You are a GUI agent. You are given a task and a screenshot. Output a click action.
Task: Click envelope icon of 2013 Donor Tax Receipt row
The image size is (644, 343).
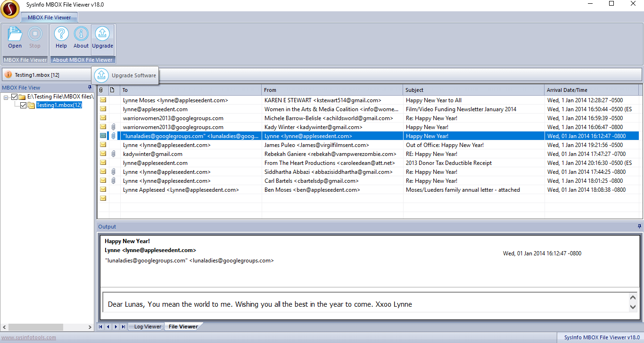coord(103,163)
